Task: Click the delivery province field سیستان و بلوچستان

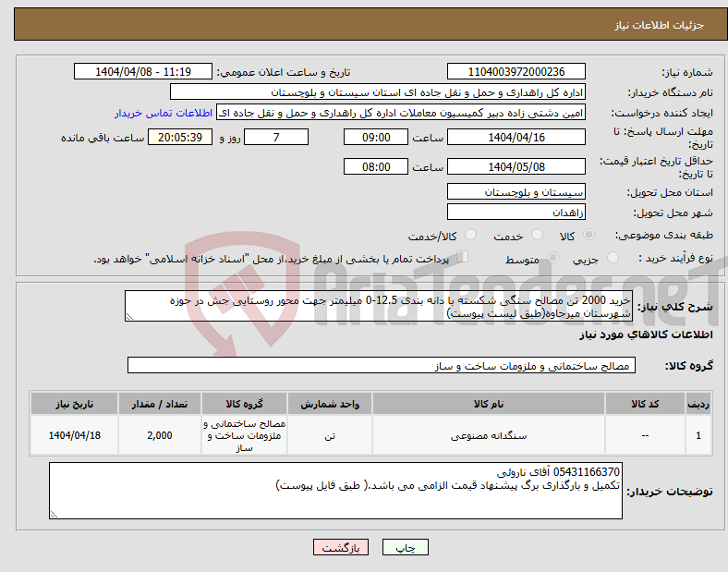Action: (516, 192)
